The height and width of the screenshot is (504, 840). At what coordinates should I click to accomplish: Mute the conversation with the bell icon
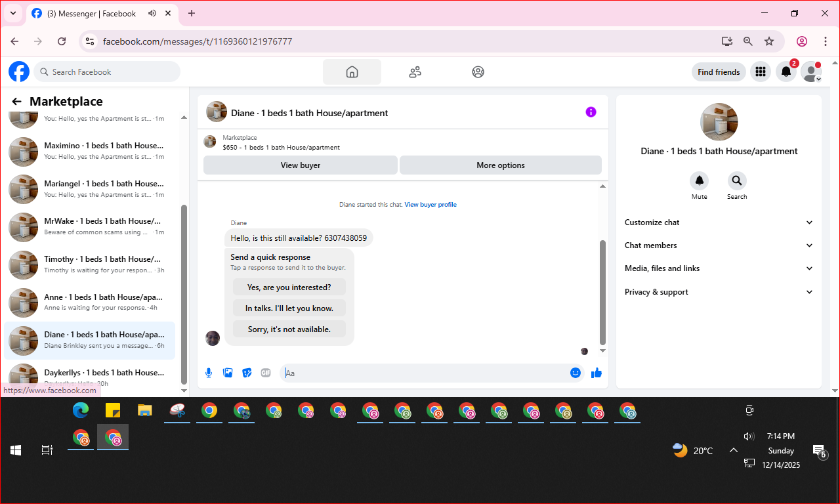click(x=700, y=180)
